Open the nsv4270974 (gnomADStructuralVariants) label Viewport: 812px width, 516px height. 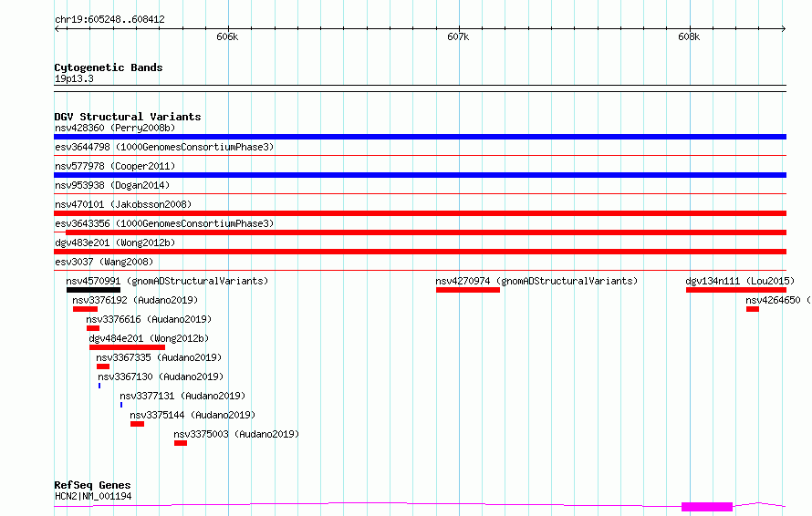pos(536,281)
